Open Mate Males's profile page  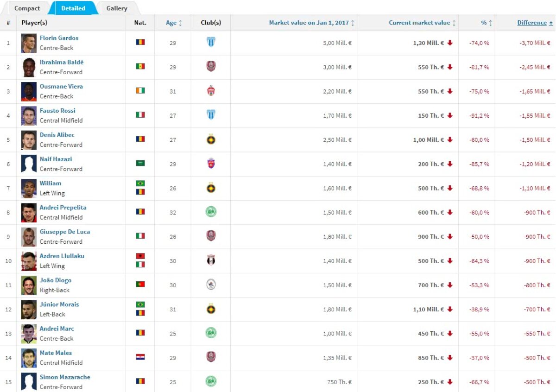[x=55, y=353]
